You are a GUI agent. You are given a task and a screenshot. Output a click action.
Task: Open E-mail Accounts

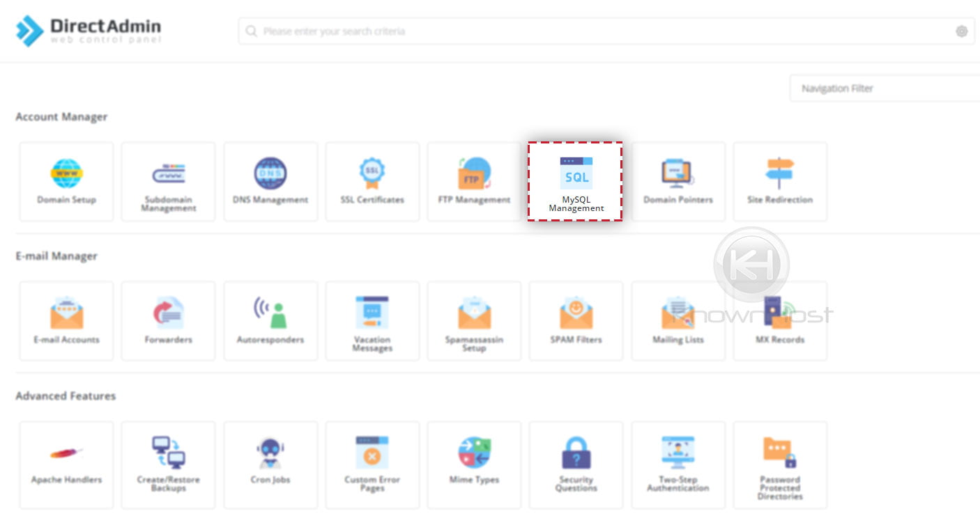pos(66,320)
